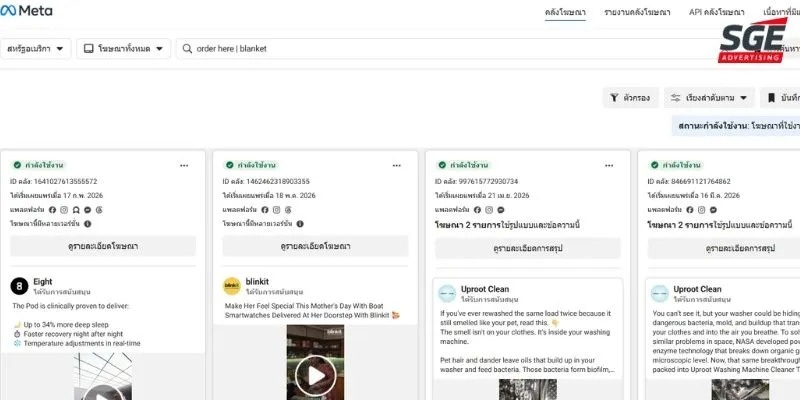The height and width of the screenshot is (400, 800).
Task: Click the bookmark save button
Action: (780, 97)
